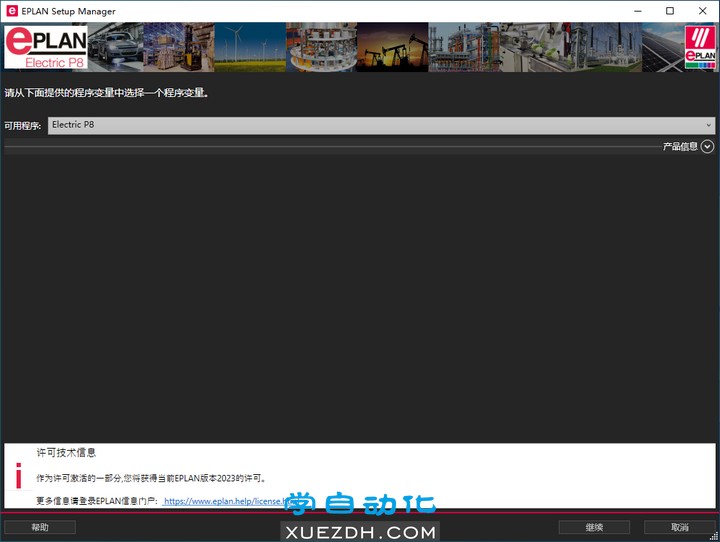Close the EPLAN Setup Manager window
Image resolution: width=720 pixels, height=542 pixels.
coord(703,11)
